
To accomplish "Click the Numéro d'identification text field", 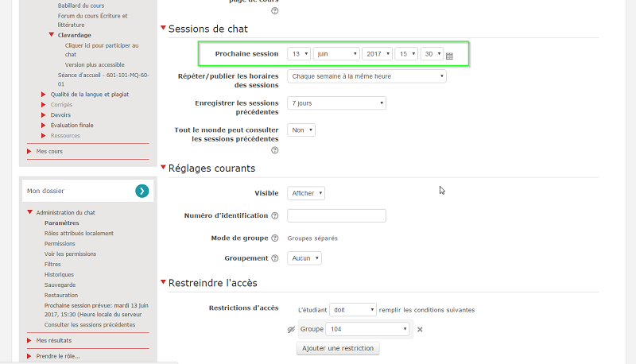I will 336,215.
